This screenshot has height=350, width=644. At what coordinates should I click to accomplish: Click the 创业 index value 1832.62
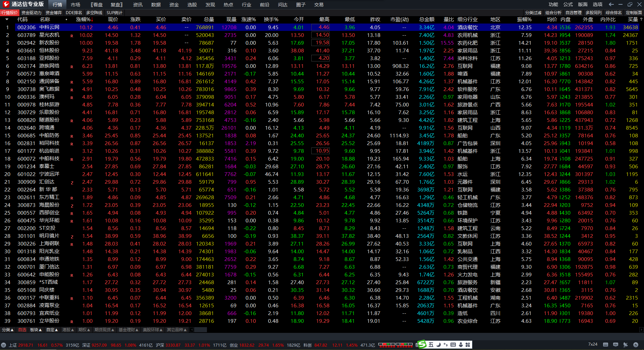(247, 345)
